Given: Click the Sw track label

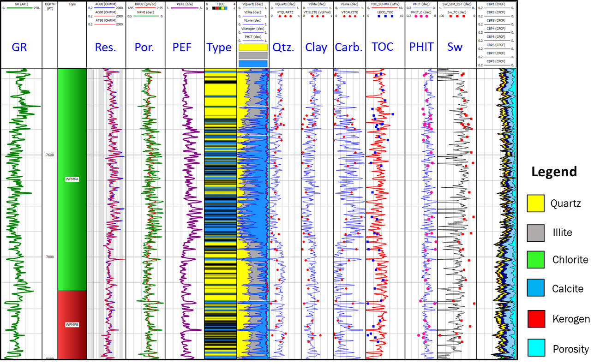Looking at the screenshot, I should click(x=455, y=47).
